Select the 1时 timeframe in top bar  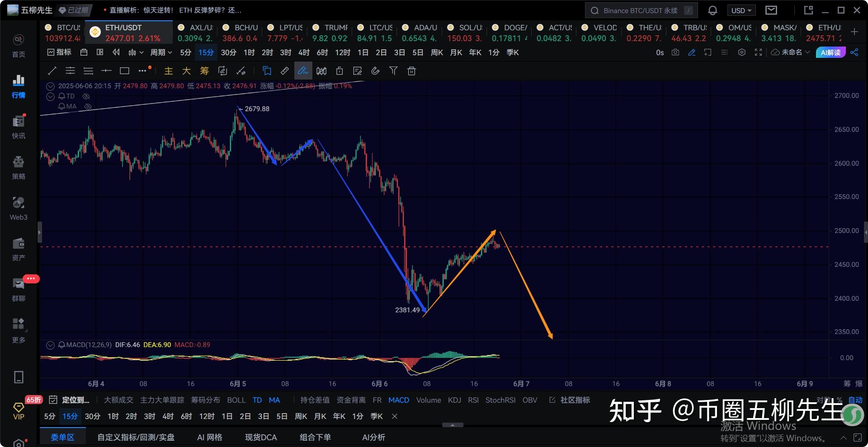[x=249, y=52]
